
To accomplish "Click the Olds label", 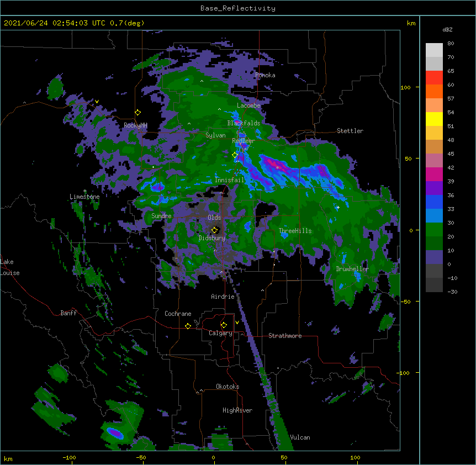I will point(214,218).
